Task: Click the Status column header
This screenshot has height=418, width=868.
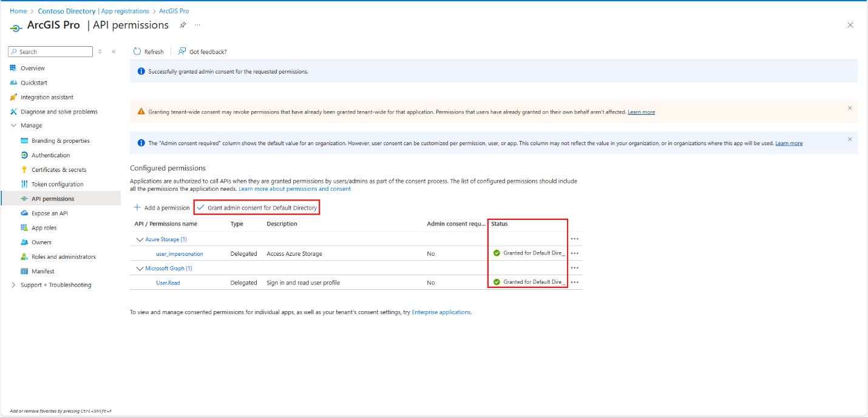Action: click(x=500, y=224)
